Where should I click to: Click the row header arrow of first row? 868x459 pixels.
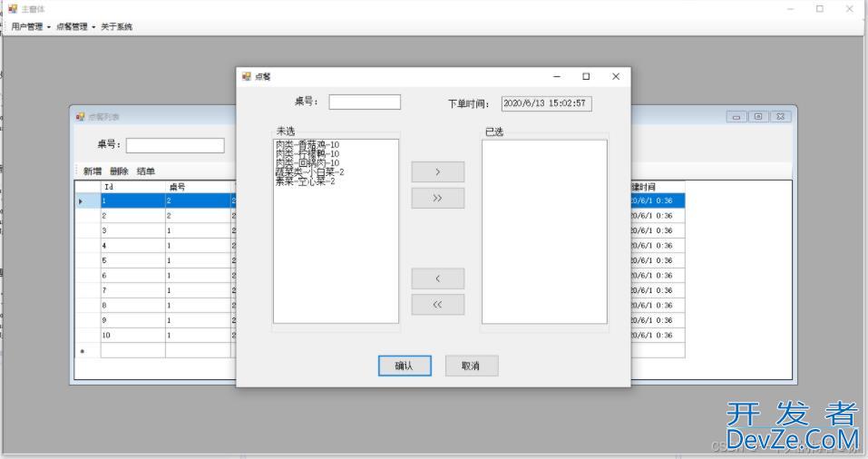point(87,200)
